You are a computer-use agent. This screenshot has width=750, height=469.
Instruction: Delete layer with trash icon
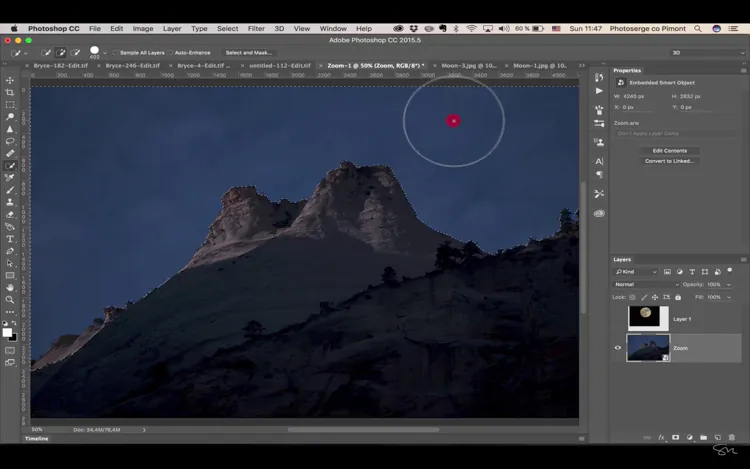(731, 437)
